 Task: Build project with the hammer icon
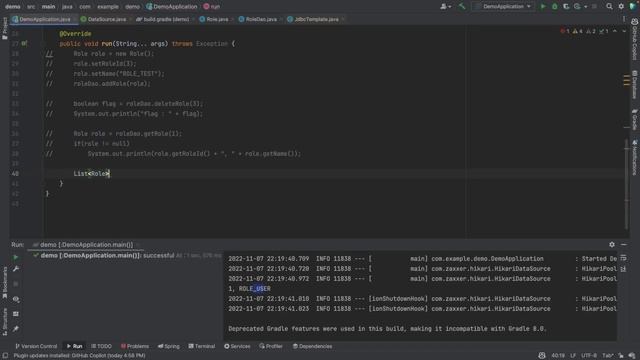[x=462, y=7]
